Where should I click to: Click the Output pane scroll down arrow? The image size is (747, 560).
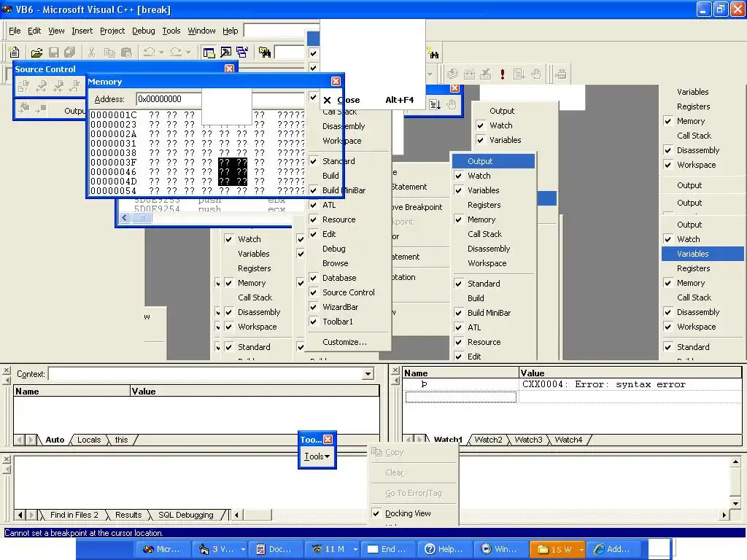[735, 503]
